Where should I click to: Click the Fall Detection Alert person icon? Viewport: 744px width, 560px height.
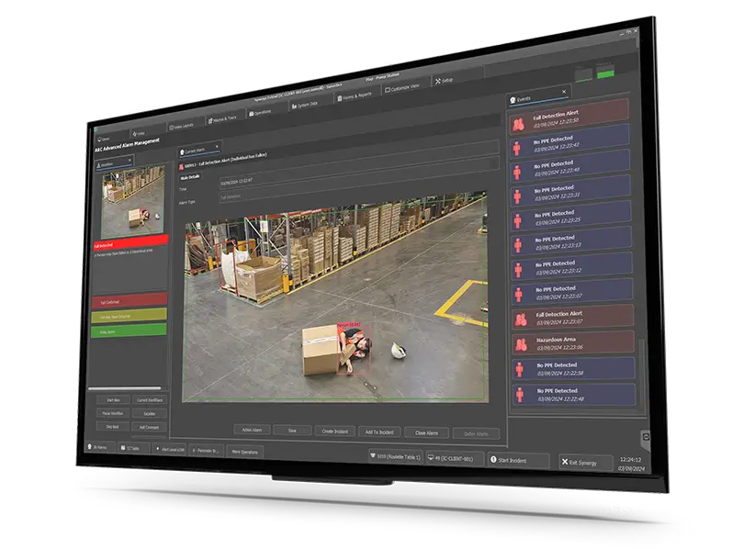coord(517,122)
